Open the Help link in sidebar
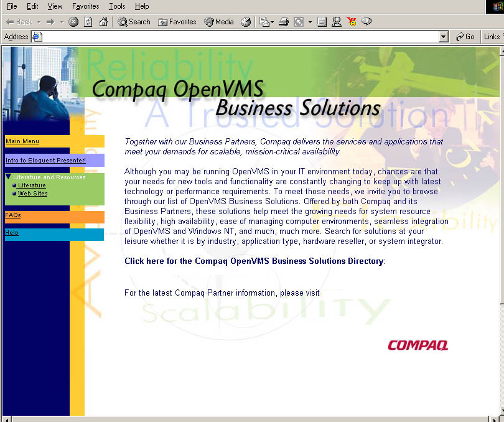 coord(12,233)
